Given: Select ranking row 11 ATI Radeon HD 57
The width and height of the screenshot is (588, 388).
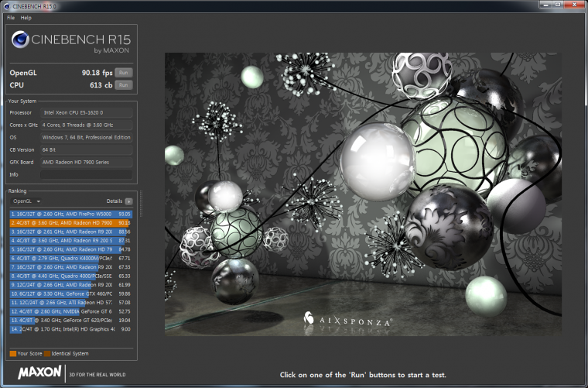Looking at the screenshot, I should pyautogui.click(x=71, y=303).
